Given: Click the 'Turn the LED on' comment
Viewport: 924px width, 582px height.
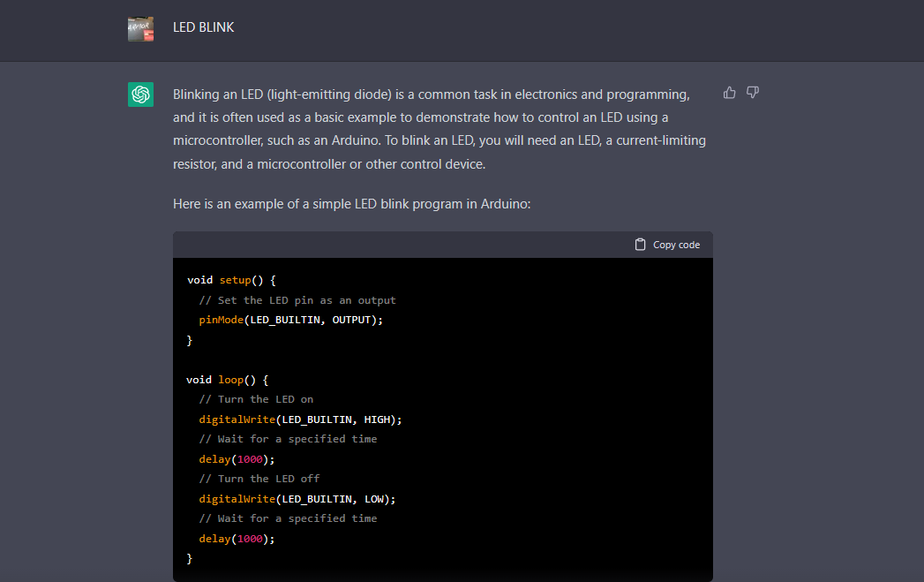Looking at the screenshot, I should click(x=256, y=399).
